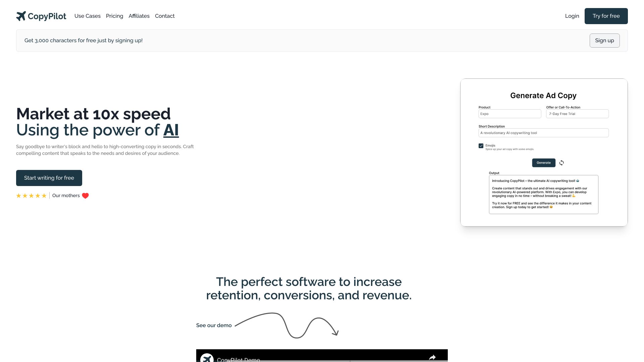Screen dimensions: 644x362
Task: Select the Affiliates navigation menu item
Action: click(x=139, y=16)
